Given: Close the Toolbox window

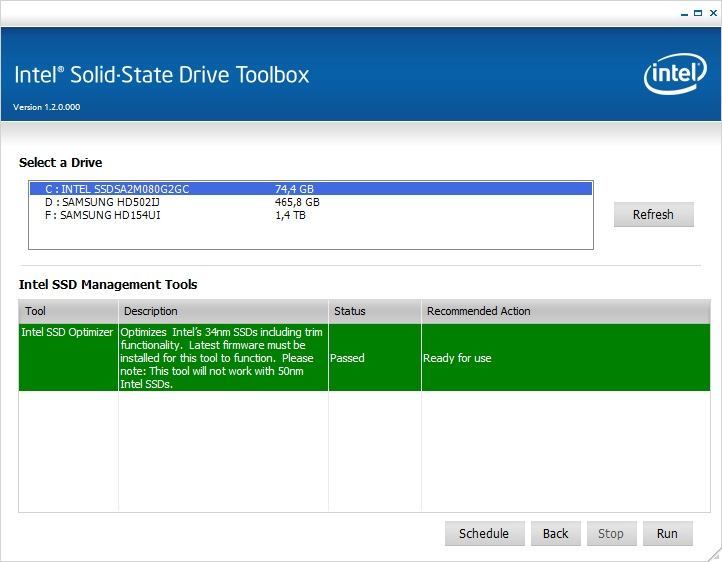Looking at the screenshot, I should 713,13.
